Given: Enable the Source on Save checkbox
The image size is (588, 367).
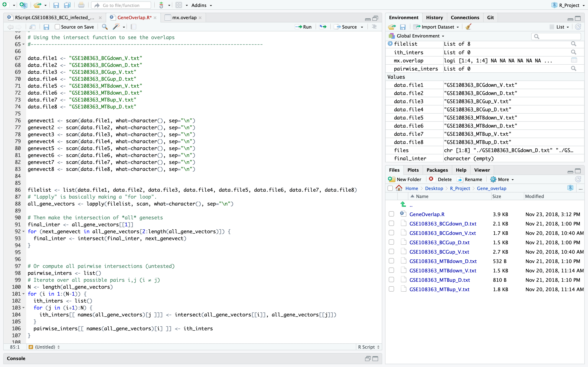Looking at the screenshot, I should [57, 27].
